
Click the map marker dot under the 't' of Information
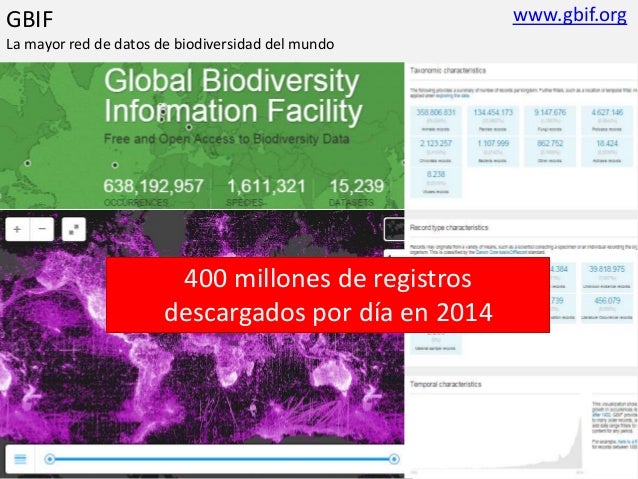189,127
